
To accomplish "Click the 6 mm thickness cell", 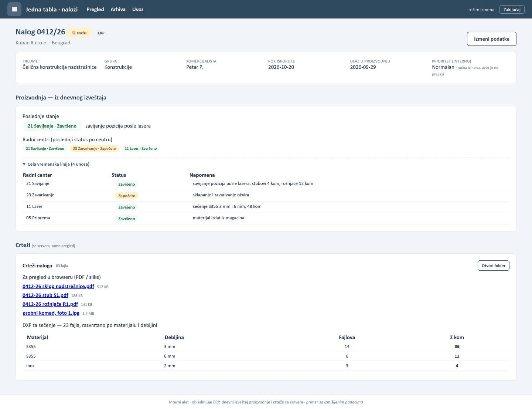I will point(170,356).
